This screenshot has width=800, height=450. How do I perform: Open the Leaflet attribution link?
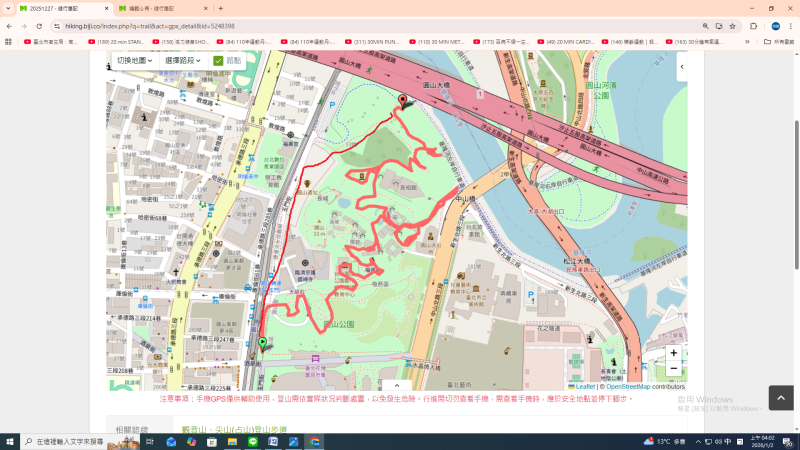click(x=585, y=386)
